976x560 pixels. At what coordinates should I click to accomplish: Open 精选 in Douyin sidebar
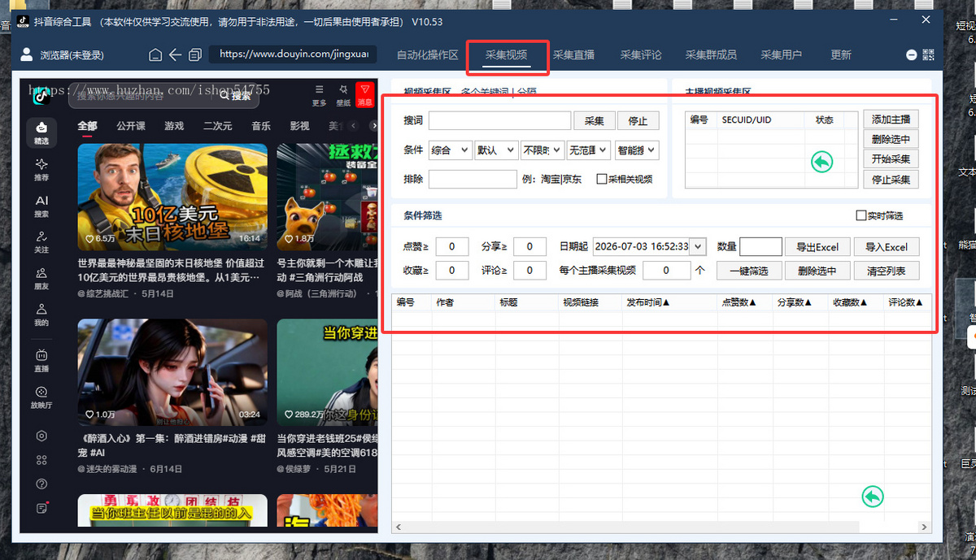point(41,133)
